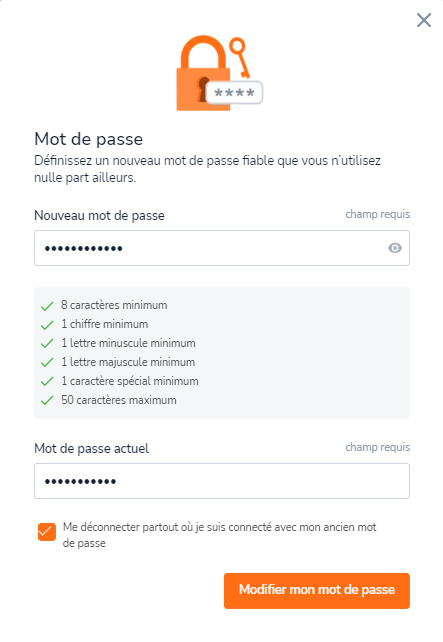Click checkmark next to 1 lettre minuscule minimum
Image resolution: width=443 pixels, height=642 pixels.
click(x=47, y=344)
